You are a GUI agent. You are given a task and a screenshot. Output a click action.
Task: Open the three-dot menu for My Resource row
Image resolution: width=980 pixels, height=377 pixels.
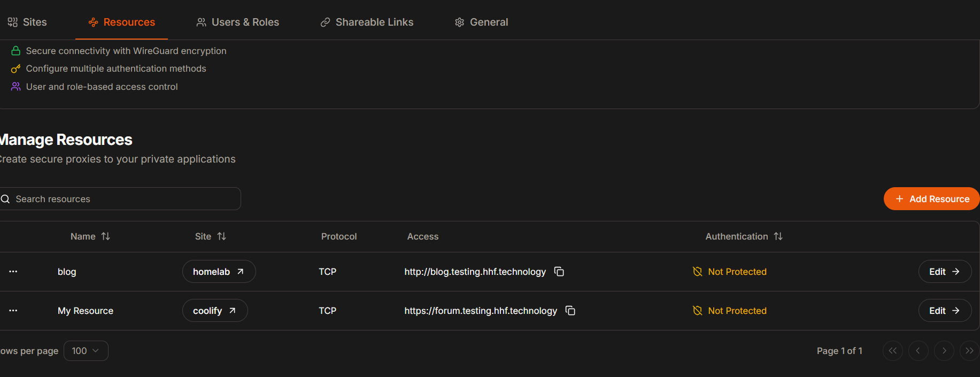click(13, 311)
